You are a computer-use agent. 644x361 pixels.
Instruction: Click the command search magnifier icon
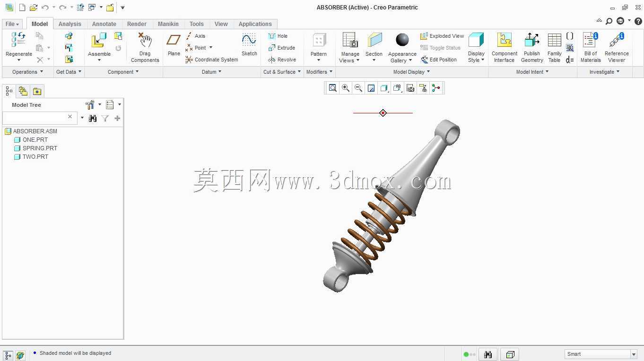609,21
